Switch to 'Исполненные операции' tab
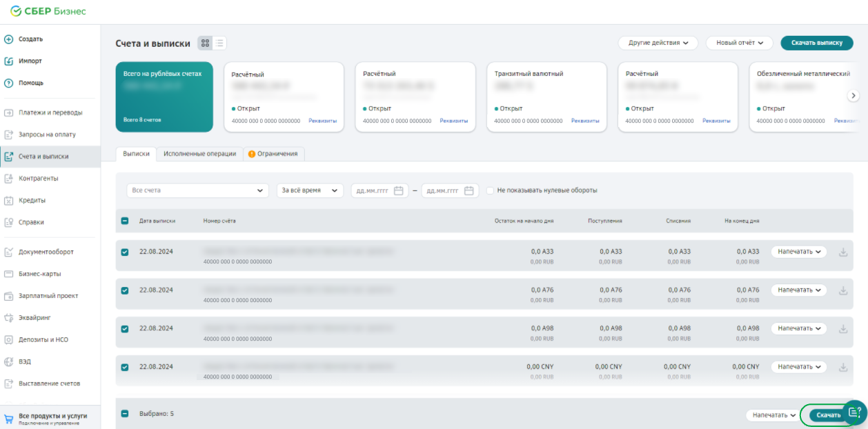This screenshot has height=429, width=868. pos(199,154)
